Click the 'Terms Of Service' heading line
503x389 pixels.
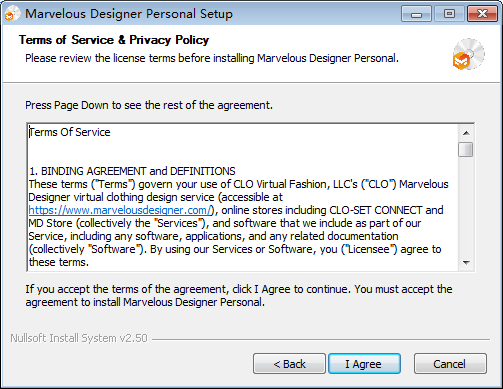[69, 132]
